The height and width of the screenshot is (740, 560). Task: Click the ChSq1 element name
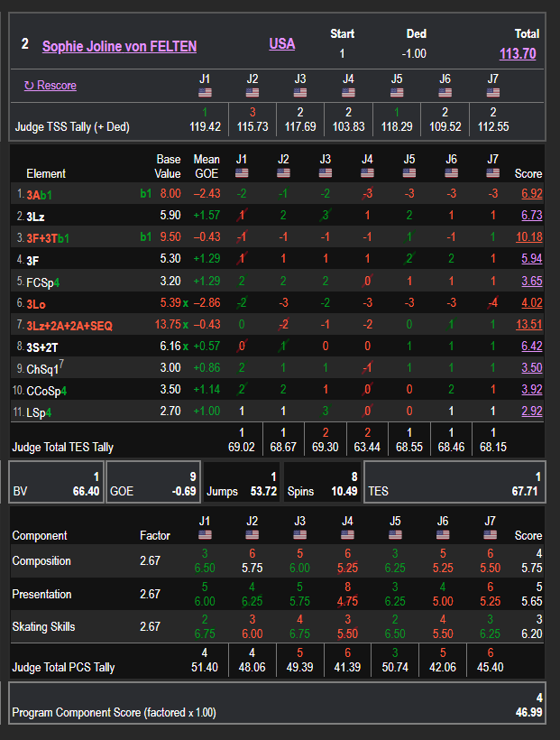coord(43,368)
